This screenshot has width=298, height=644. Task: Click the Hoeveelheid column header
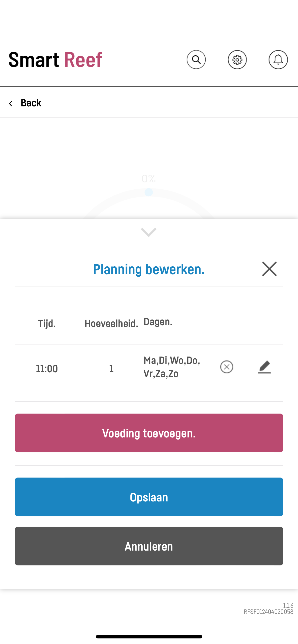tap(111, 323)
